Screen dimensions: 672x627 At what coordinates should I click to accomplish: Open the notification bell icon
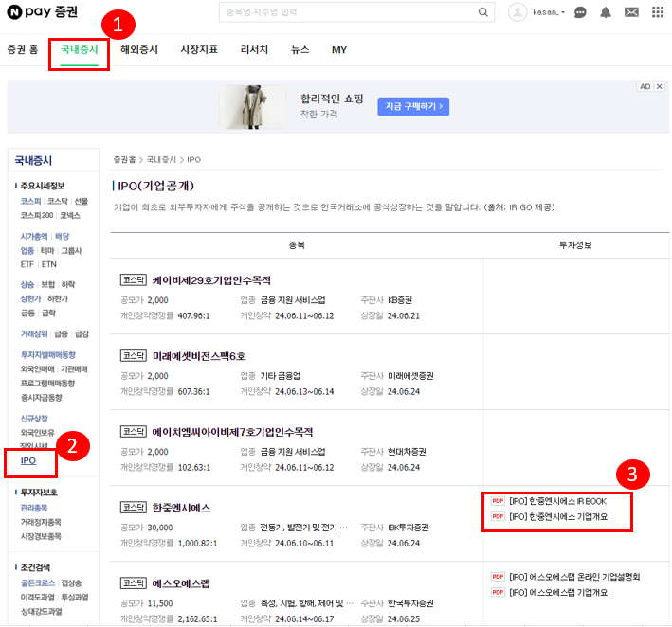click(x=606, y=12)
